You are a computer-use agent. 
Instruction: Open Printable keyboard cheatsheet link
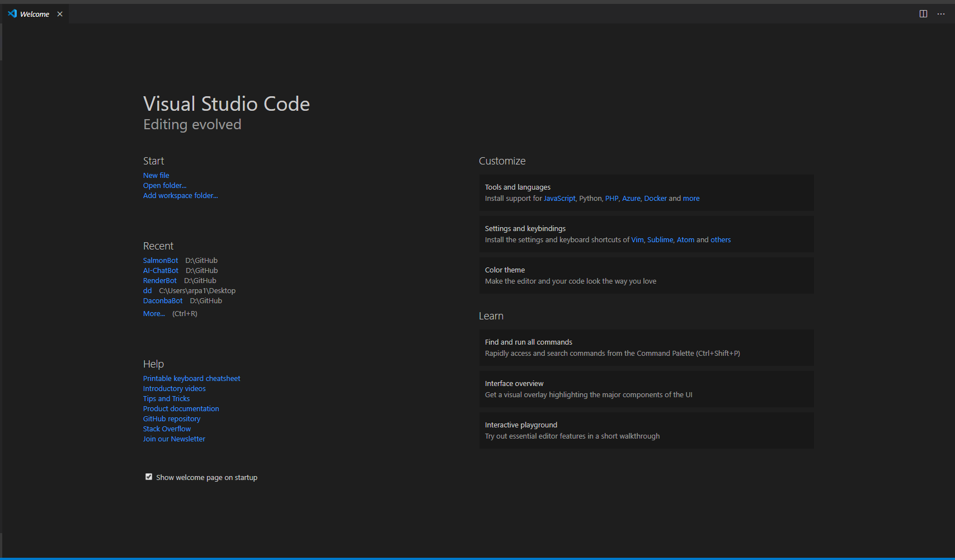[191, 378]
